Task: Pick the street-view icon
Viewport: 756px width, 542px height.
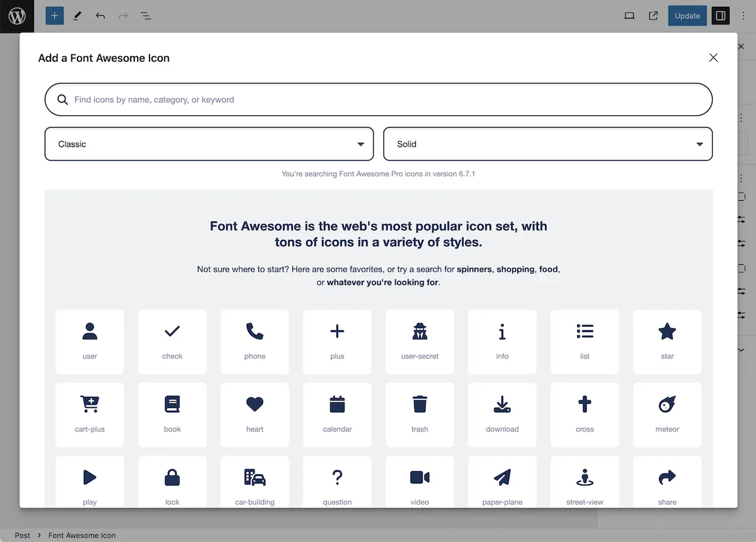Action: click(585, 482)
